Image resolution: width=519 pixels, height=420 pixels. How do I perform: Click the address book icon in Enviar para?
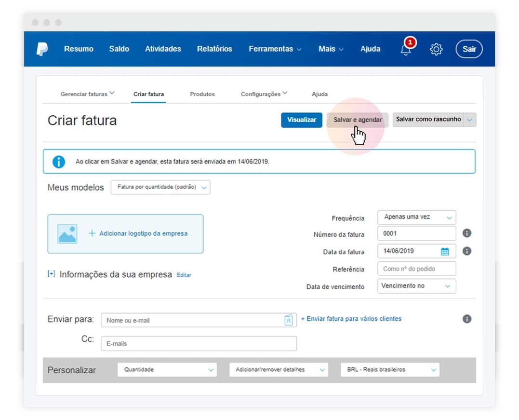289,320
